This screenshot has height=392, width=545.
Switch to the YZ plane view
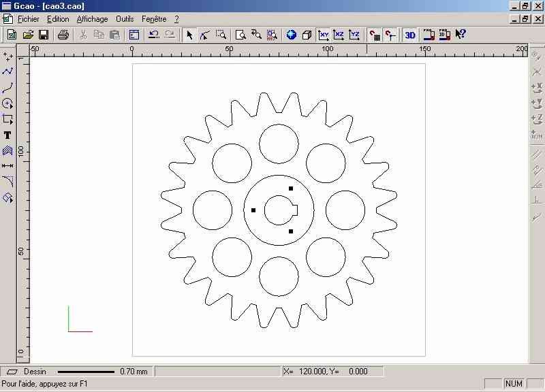coord(354,35)
